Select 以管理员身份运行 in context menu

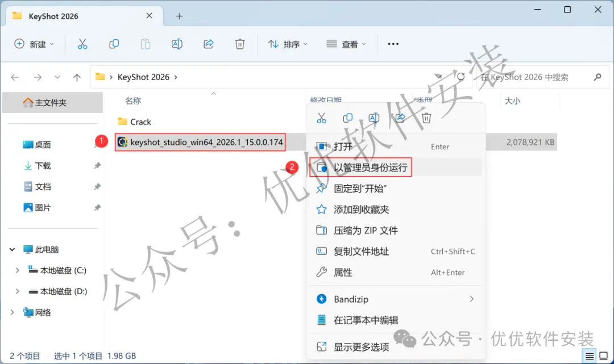click(396, 168)
